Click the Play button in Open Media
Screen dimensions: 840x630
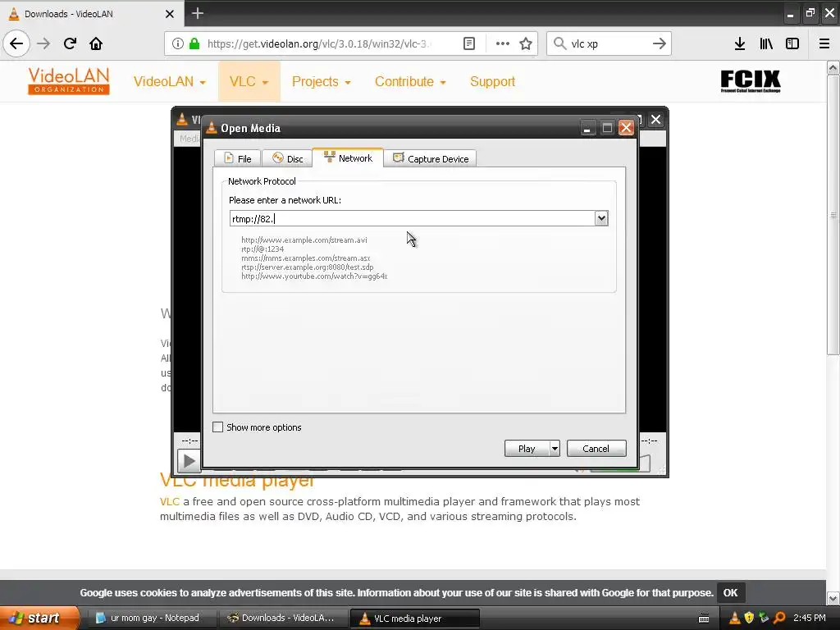527,449
